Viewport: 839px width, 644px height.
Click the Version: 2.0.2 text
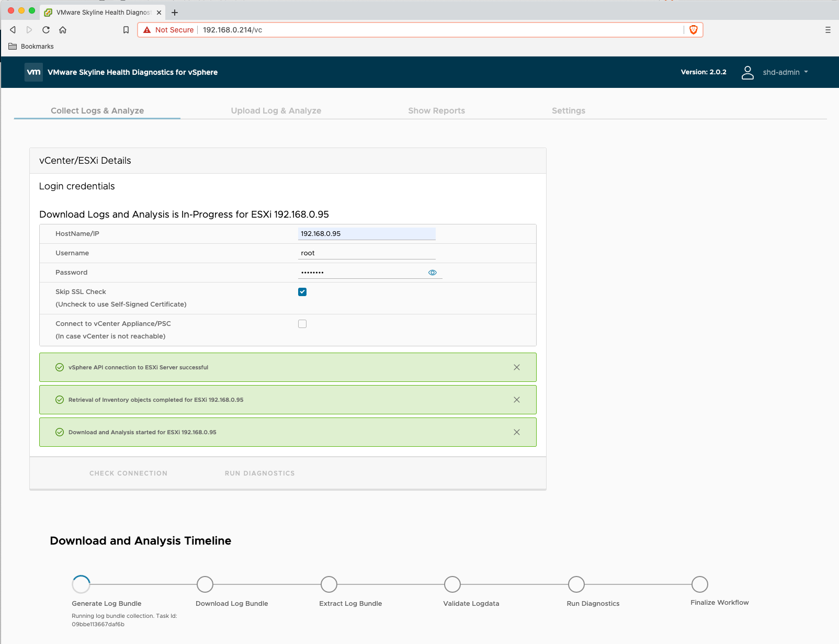(x=704, y=72)
